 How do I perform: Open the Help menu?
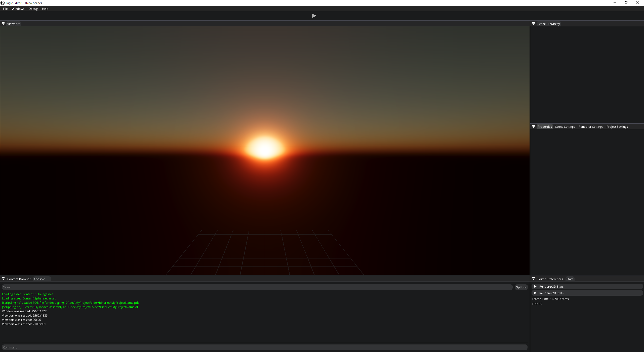click(45, 9)
